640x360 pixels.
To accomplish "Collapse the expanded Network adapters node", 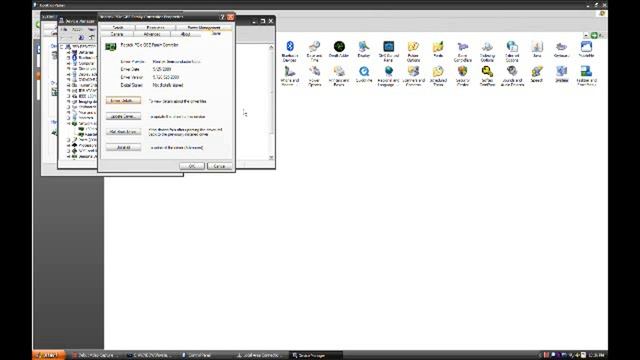I will (x=69, y=123).
